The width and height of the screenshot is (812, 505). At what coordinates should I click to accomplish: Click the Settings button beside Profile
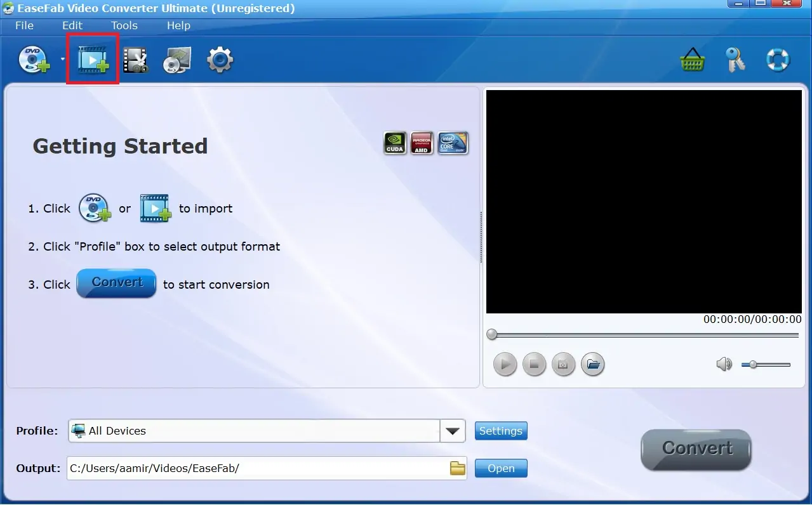pyautogui.click(x=500, y=431)
